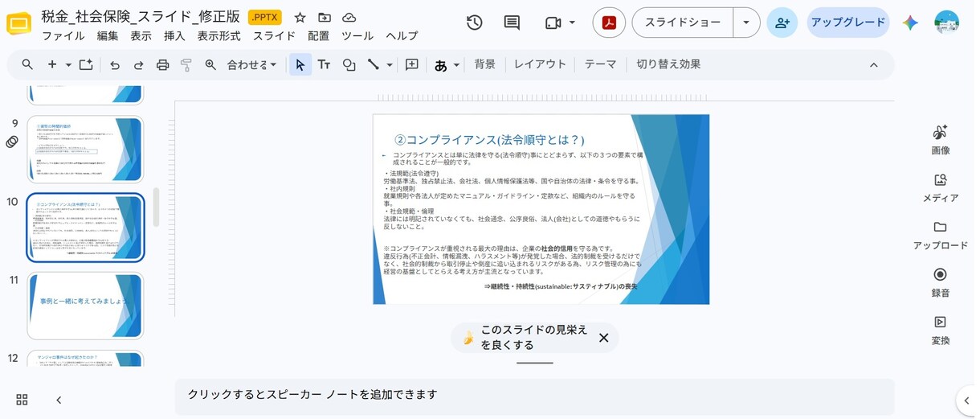This screenshot has width=980, height=419.
Task: Open the search menus magnifier icon
Action: [x=27, y=64]
